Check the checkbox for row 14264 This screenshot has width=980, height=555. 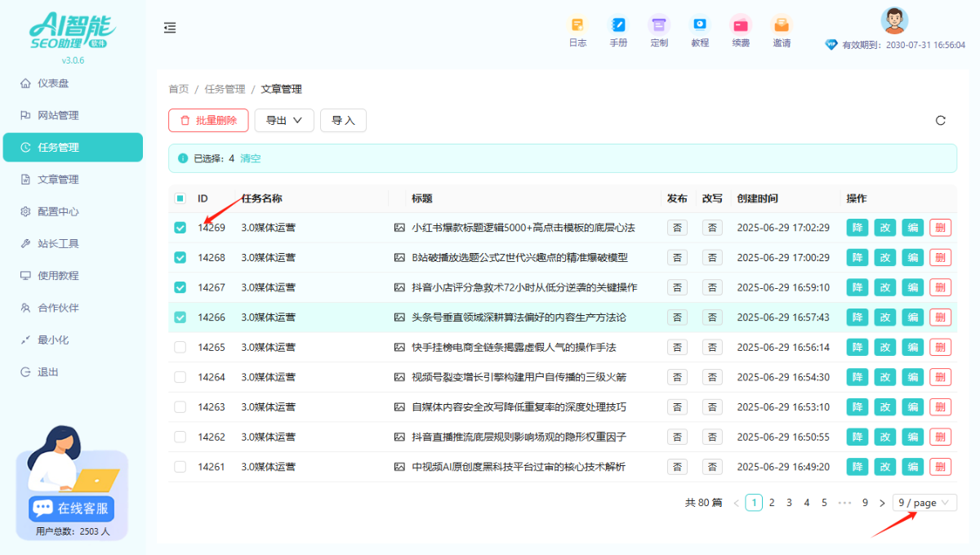pyautogui.click(x=180, y=377)
